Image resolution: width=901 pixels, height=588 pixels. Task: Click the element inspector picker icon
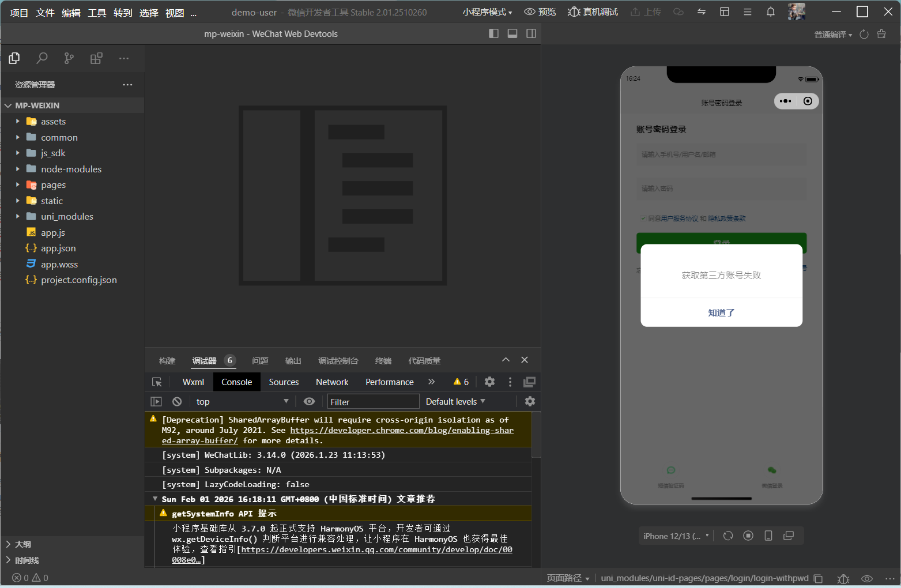click(x=157, y=382)
